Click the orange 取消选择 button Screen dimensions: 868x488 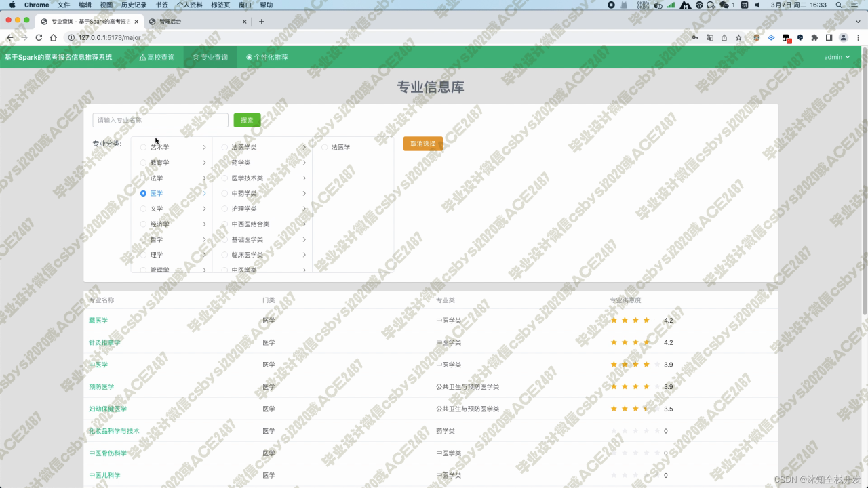[423, 144]
